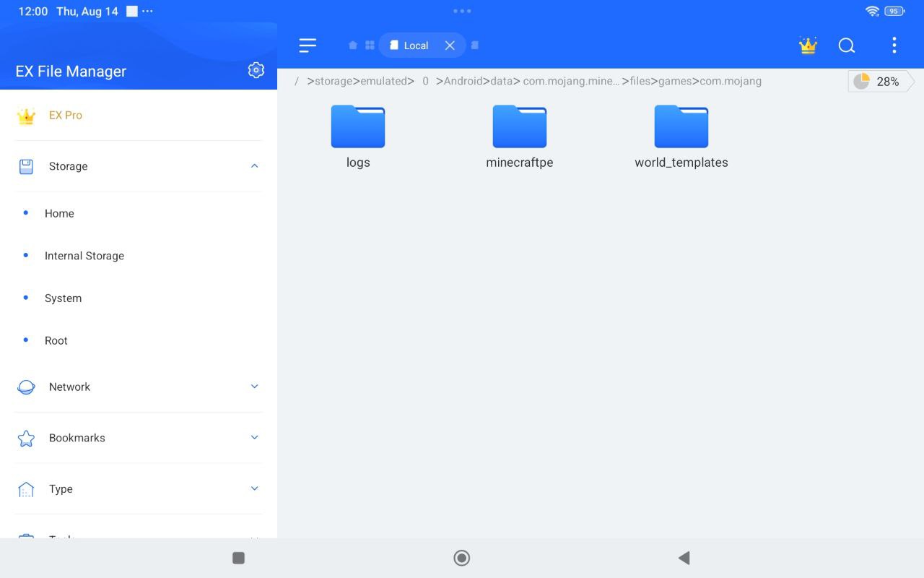Select Root in the sidebar
The height and width of the screenshot is (578, 924).
tap(56, 341)
